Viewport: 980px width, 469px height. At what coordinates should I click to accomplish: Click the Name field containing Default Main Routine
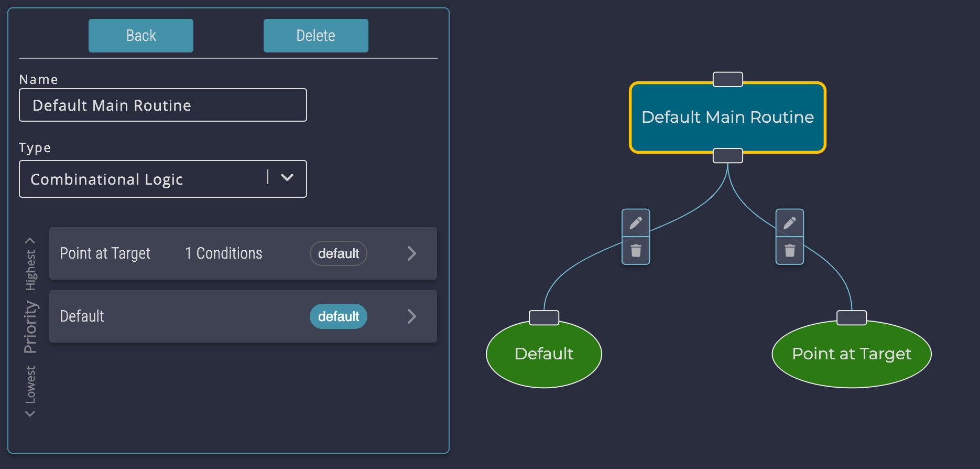pos(163,105)
